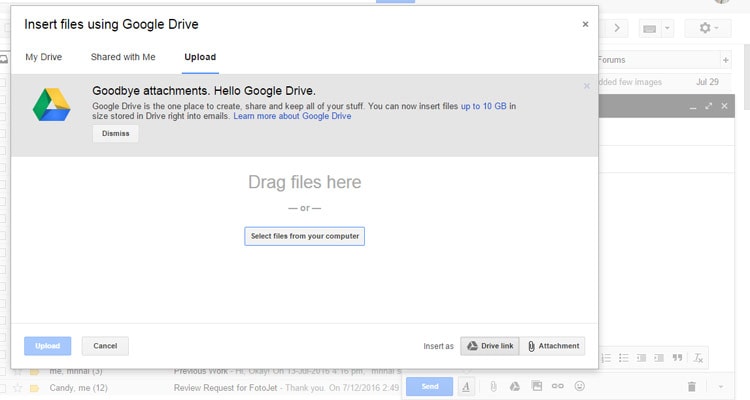This screenshot has height=400, width=750.
Task: Click the 'Drag files here' drop area text
Action: tap(305, 182)
